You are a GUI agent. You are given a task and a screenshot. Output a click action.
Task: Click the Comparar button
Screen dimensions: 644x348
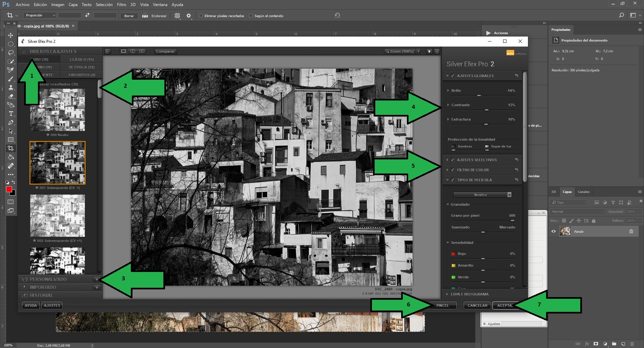[165, 51]
